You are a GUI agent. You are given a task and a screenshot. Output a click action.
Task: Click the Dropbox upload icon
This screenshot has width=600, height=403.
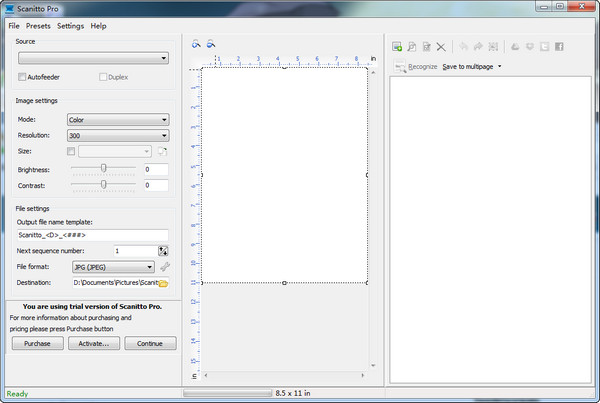pos(530,47)
